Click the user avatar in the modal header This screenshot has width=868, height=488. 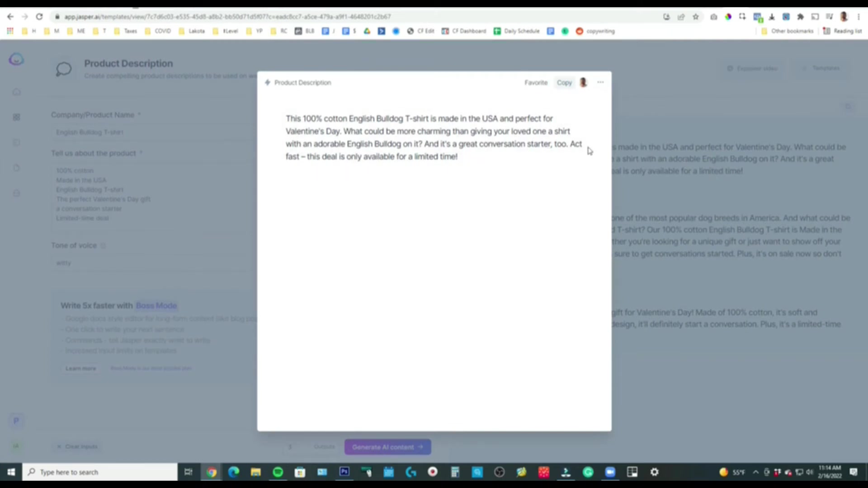[583, 83]
